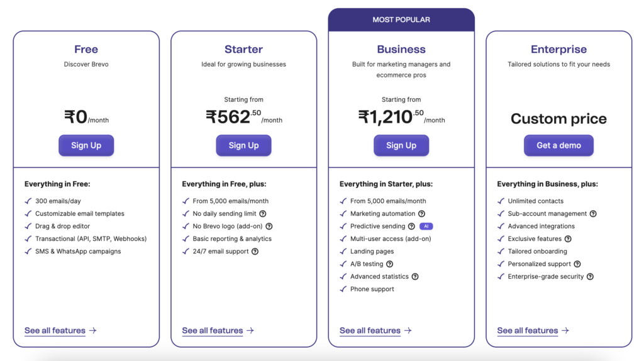Click help icon beside Exclusive features

(x=568, y=239)
